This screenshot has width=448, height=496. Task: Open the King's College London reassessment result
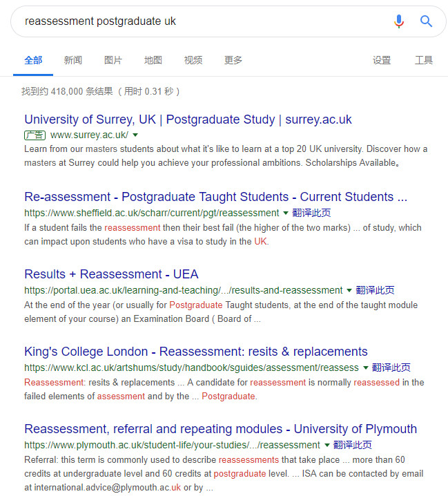[x=196, y=352]
